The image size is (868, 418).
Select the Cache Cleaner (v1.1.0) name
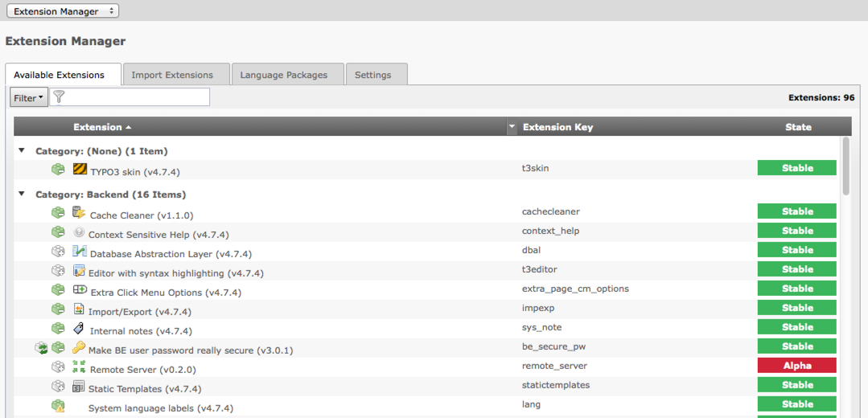click(141, 215)
